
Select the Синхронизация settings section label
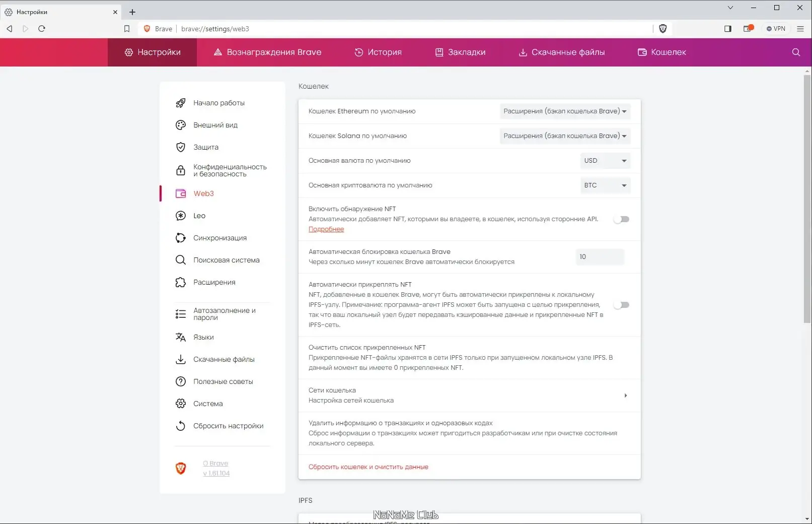pyautogui.click(x=220, y=238)
